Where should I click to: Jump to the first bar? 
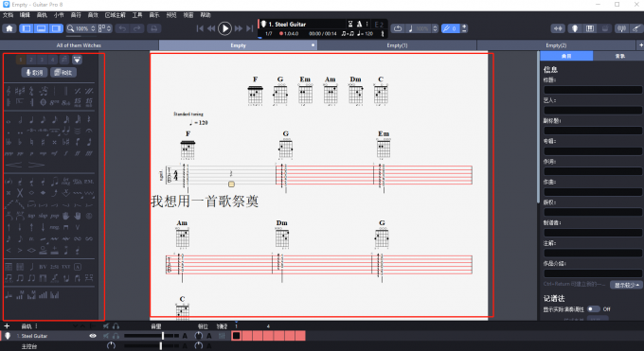tap(200, 28)
